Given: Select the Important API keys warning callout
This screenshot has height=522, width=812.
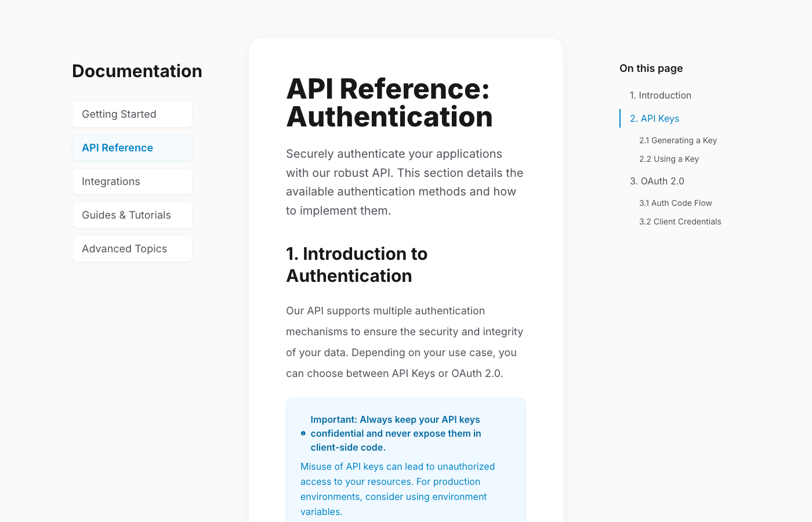Looking at the screenshot, I should click(x=405, y=458).
